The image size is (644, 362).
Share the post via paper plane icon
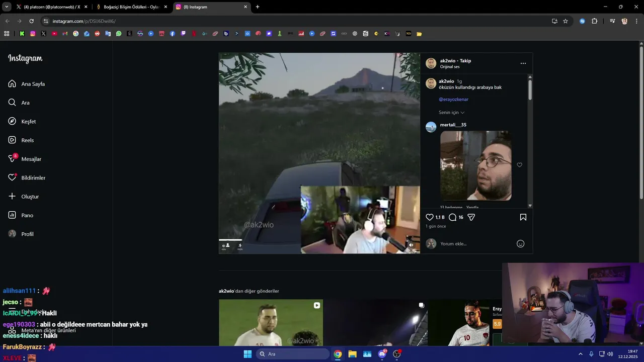pos(471,217)
